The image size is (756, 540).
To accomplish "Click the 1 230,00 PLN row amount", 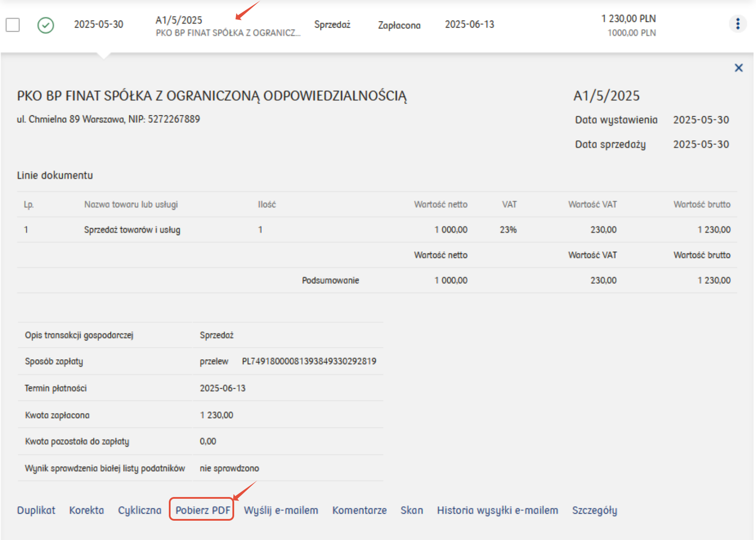I will (x=629, y=18).
